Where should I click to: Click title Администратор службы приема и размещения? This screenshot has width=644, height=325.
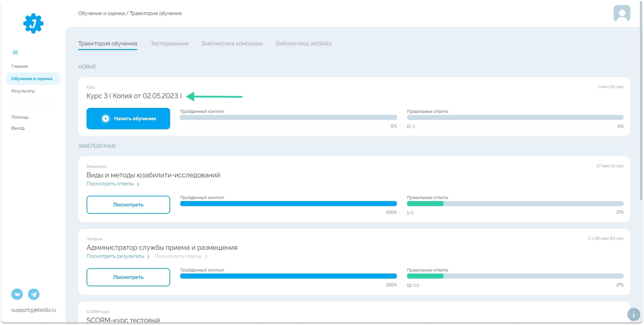coord(162,247)
